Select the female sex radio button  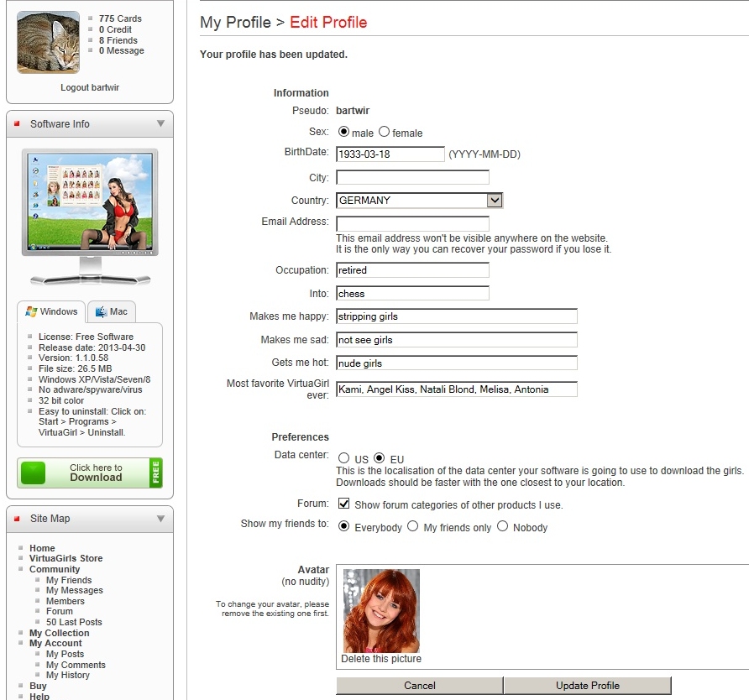pos(384,131)
